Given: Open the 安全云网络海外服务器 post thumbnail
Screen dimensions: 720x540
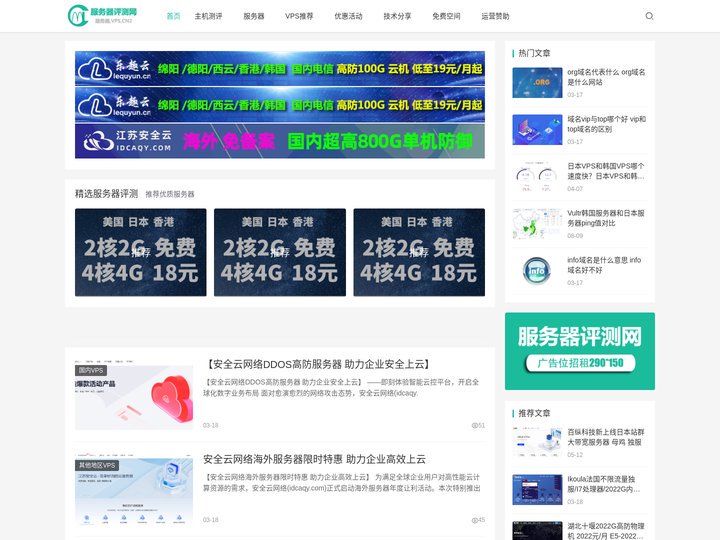Looking at the screenshot, I should 134,490.
